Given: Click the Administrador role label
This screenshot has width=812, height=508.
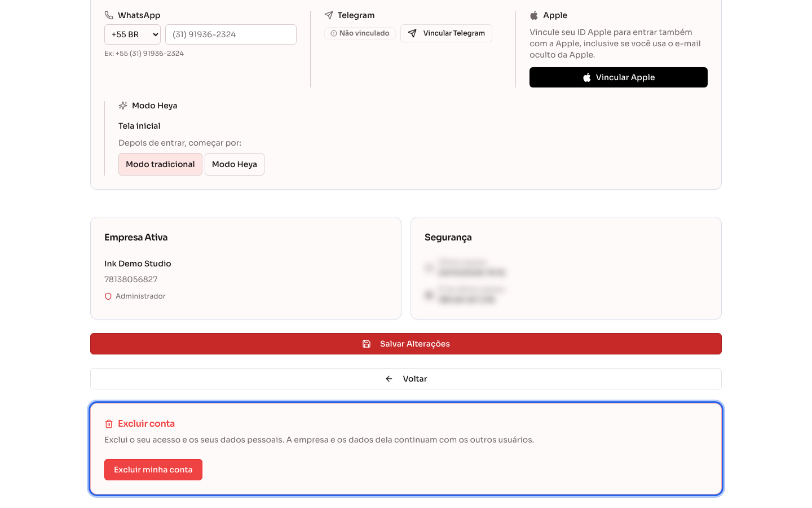Looking at the screenshot, I should tap(140, 296).
